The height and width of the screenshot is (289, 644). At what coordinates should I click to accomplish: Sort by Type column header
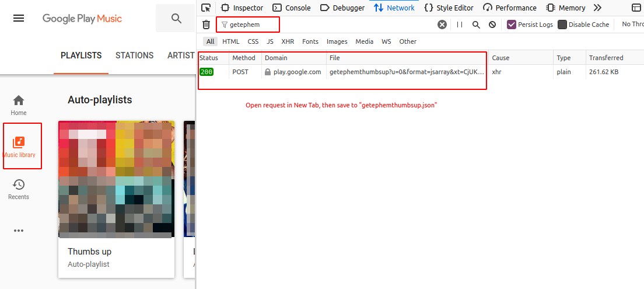[x=569, y=58]
